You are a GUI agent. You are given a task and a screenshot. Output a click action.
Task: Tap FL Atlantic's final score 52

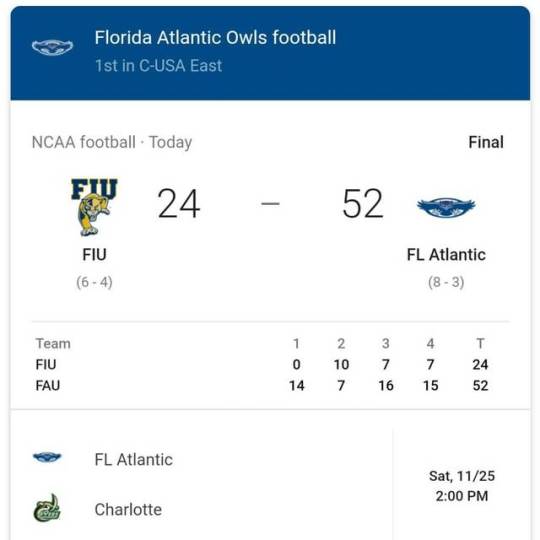[363, 204]
